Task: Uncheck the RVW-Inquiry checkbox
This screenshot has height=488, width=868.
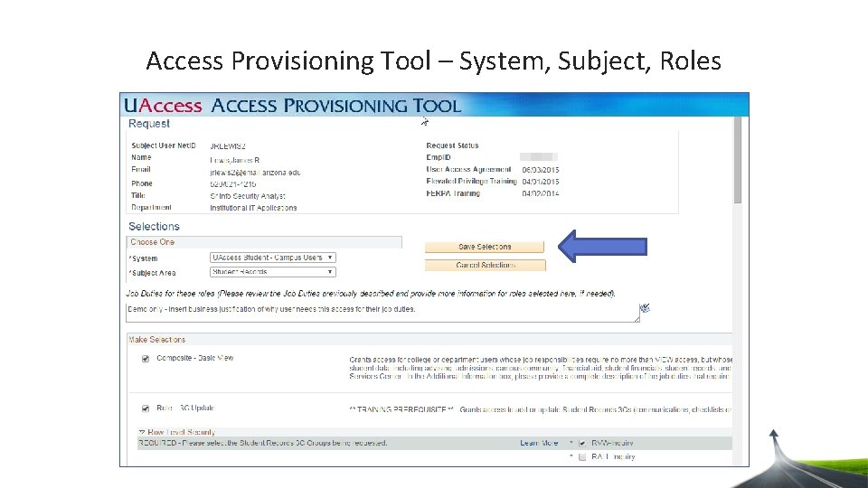Action: [581, 443]
